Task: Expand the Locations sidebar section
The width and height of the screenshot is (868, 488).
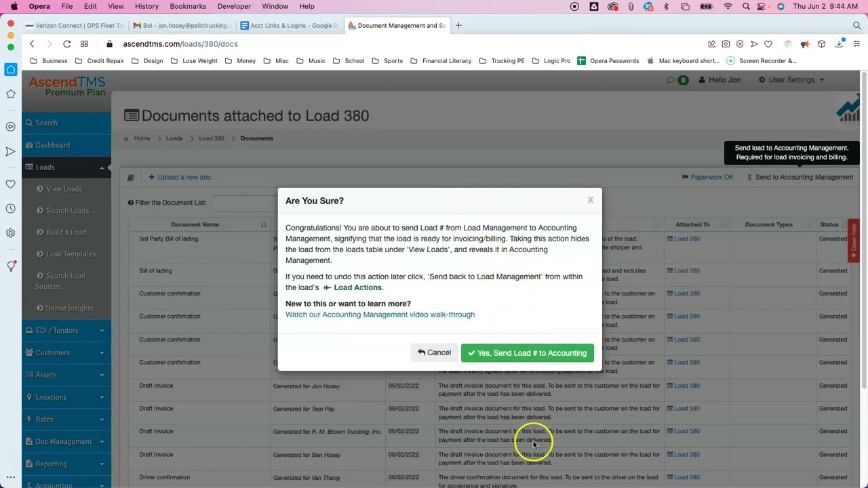Action: coord(66,397)
